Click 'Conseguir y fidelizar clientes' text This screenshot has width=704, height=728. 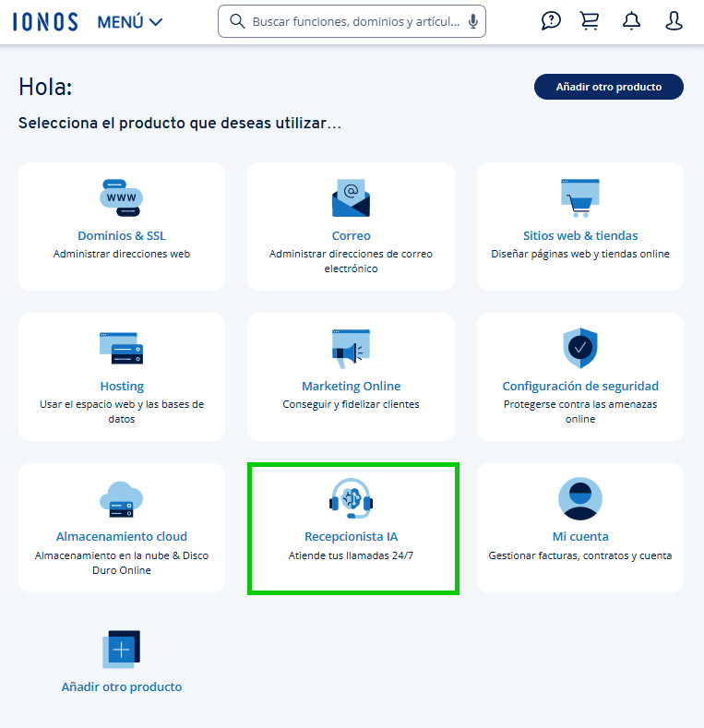[351, 404]
